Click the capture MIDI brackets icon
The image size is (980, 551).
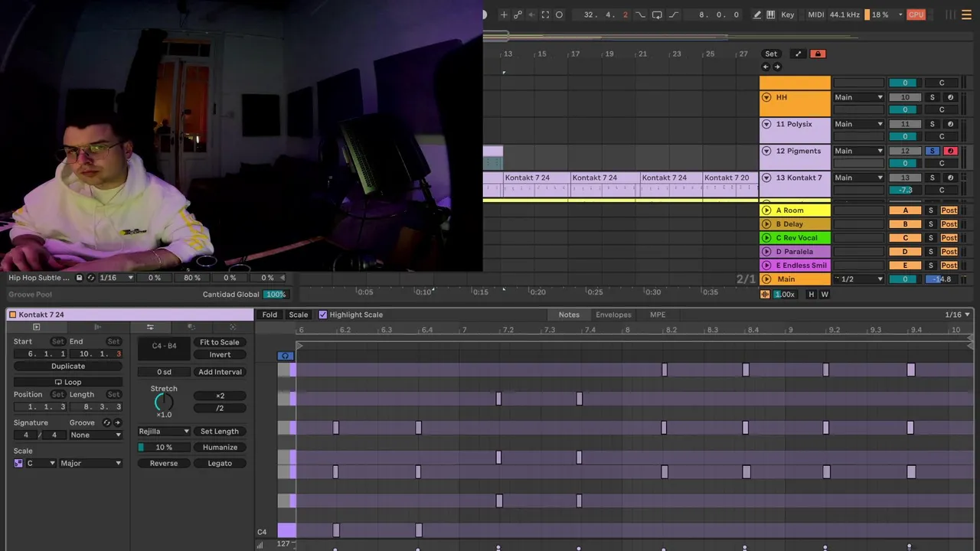point(545,15)
